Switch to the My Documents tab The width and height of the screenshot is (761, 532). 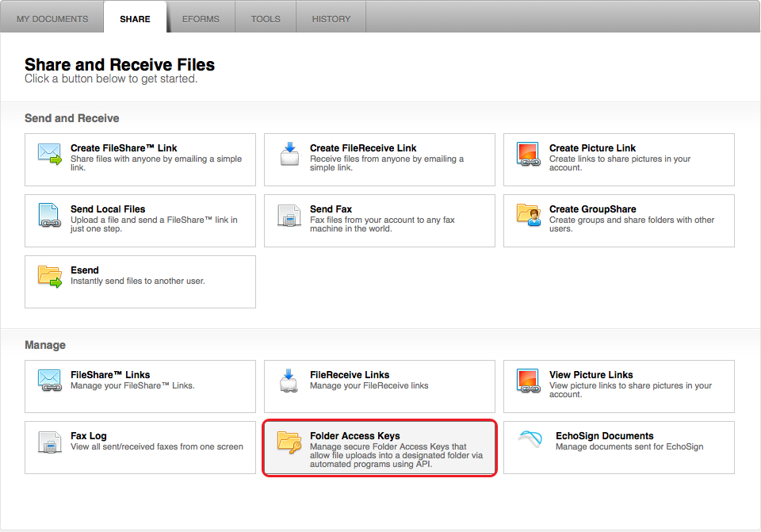pos(52,19)
